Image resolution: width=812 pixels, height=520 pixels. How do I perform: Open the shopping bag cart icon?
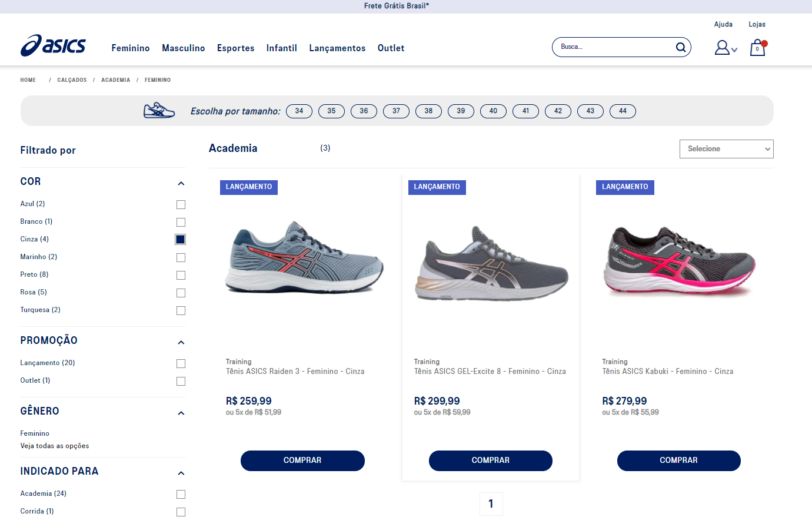click(758, 47)
